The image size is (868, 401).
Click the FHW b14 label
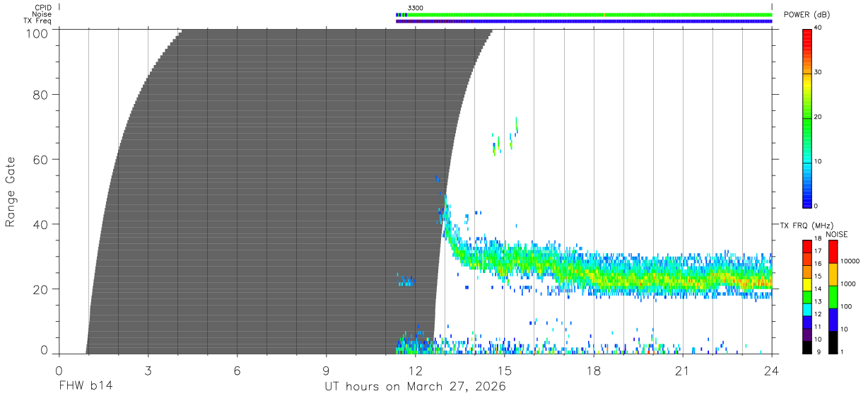coord(86,386)
